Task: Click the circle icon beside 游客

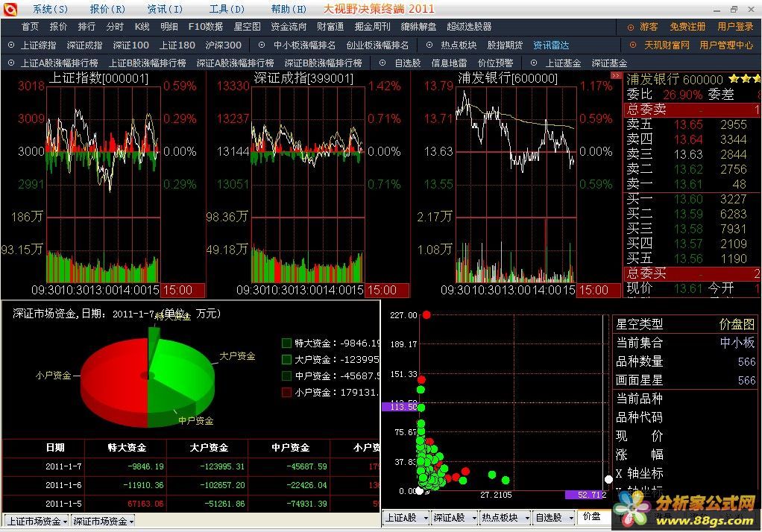Action: (631, 28)
